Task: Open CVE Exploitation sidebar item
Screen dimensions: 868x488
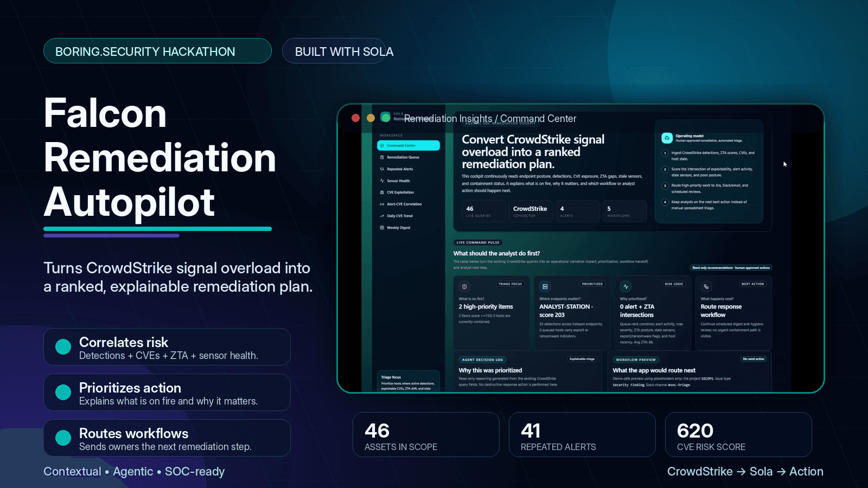Action: click(x=409, y=192)
